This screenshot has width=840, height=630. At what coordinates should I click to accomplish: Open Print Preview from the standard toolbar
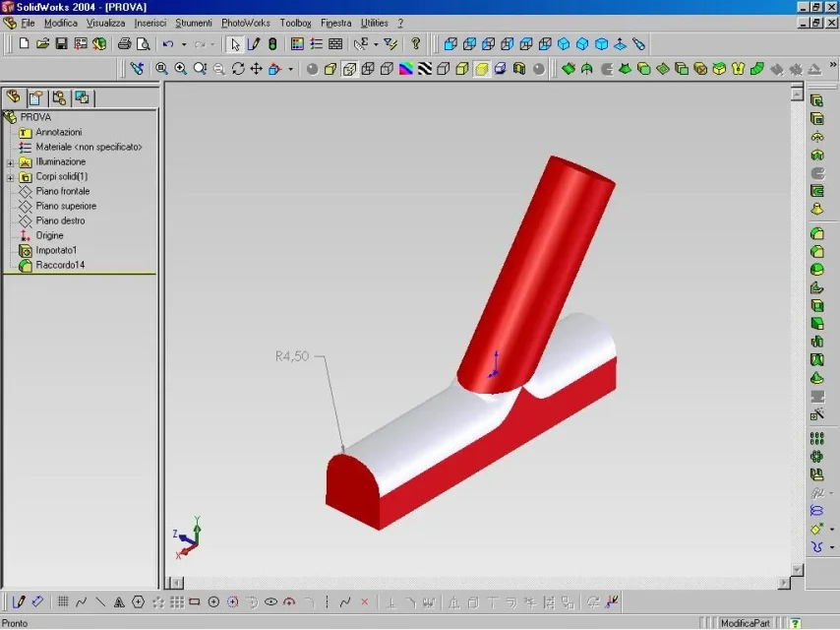(x=143, y=43)
